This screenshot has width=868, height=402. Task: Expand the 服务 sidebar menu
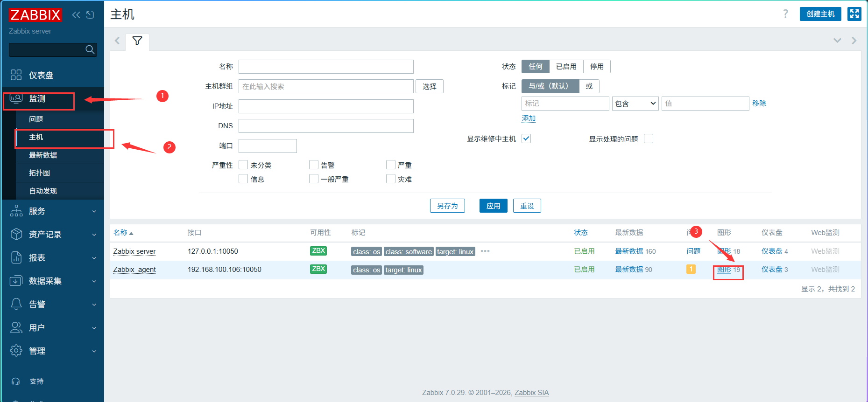coord(52,211)
